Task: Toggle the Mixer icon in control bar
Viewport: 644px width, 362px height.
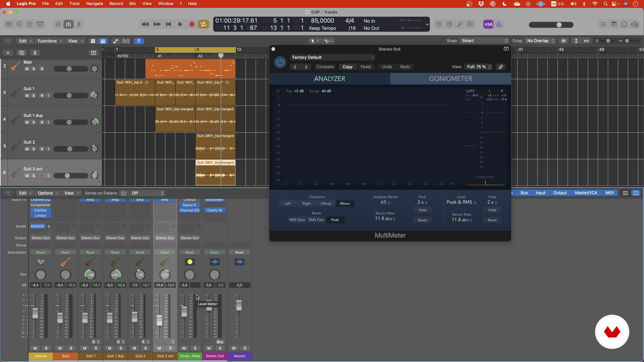Action: tap(68, 24)
